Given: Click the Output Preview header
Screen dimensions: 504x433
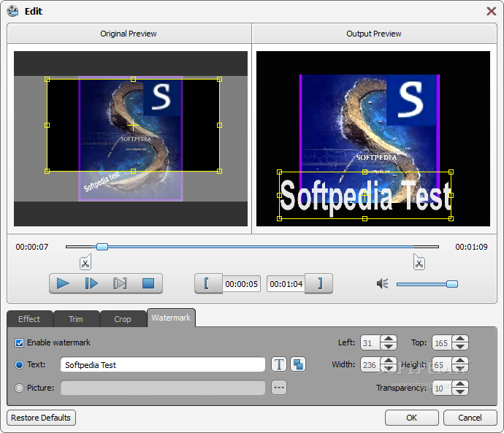Looking at the screenshot, I should (x=374, y=34).
